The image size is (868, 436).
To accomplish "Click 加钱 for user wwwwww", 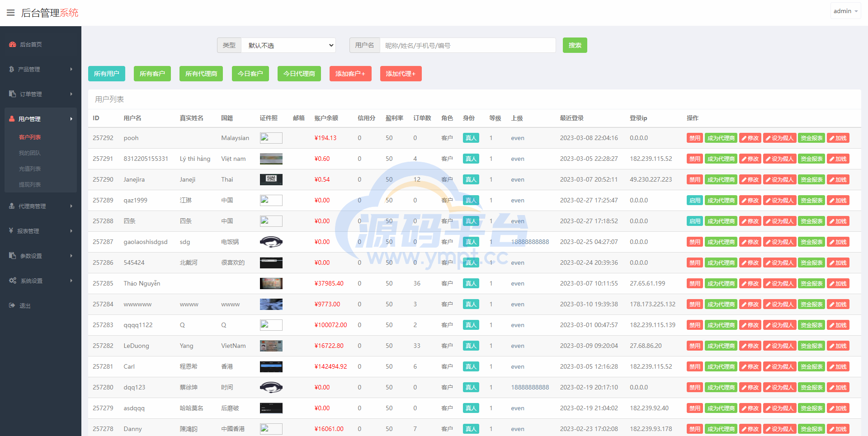I will point(838,304).
